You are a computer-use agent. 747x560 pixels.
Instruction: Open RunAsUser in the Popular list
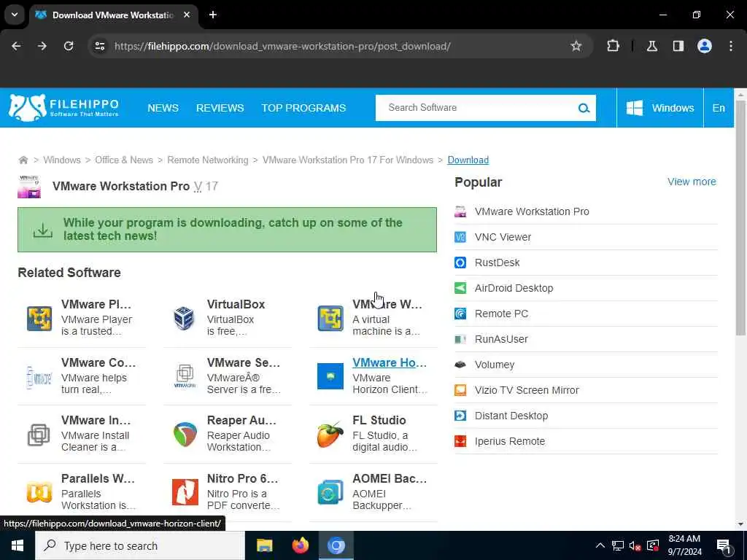(x=501, y=339)
